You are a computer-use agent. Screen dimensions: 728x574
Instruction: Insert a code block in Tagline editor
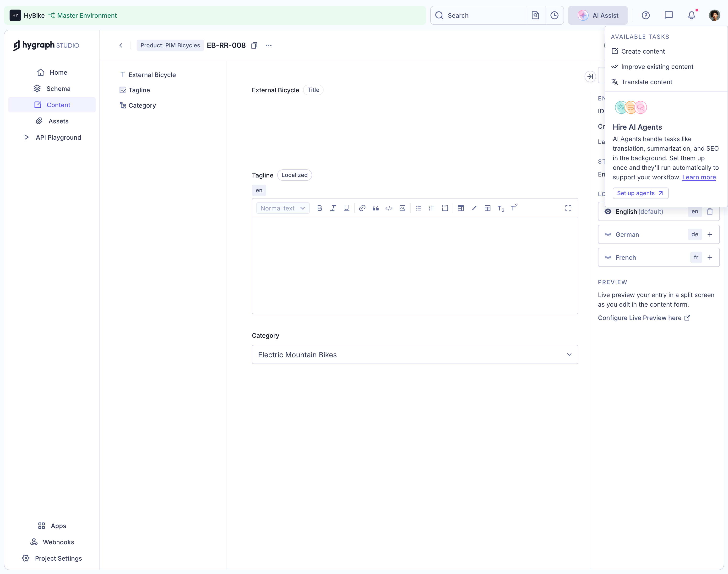pos(445,208)
